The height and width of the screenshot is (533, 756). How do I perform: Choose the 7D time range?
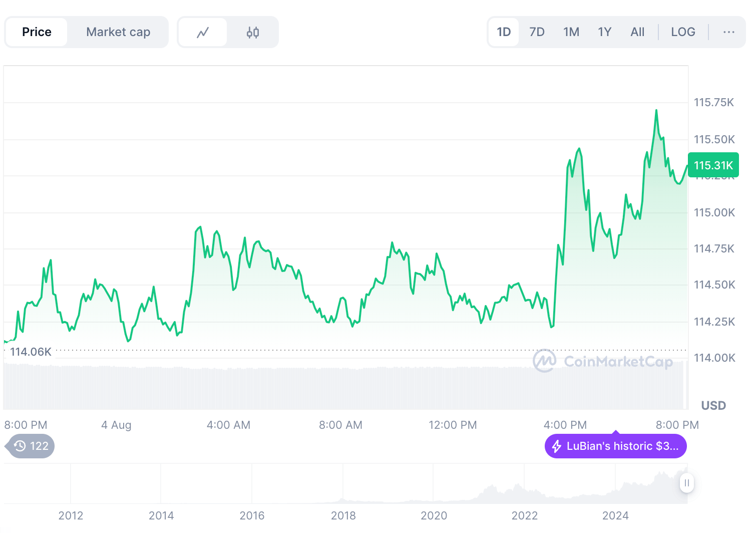coord(537,32)
